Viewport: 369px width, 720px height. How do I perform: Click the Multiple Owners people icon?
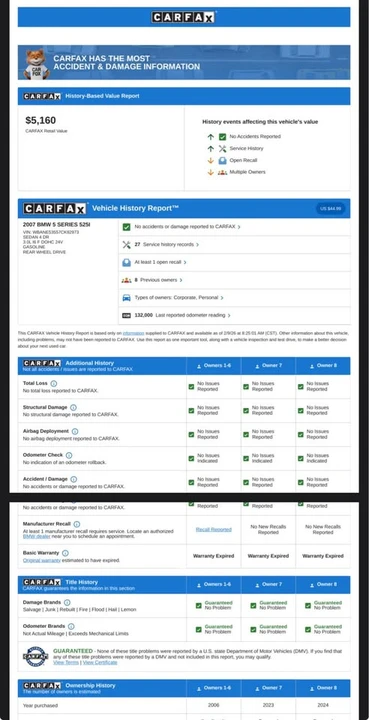click(x=223, y=173)
